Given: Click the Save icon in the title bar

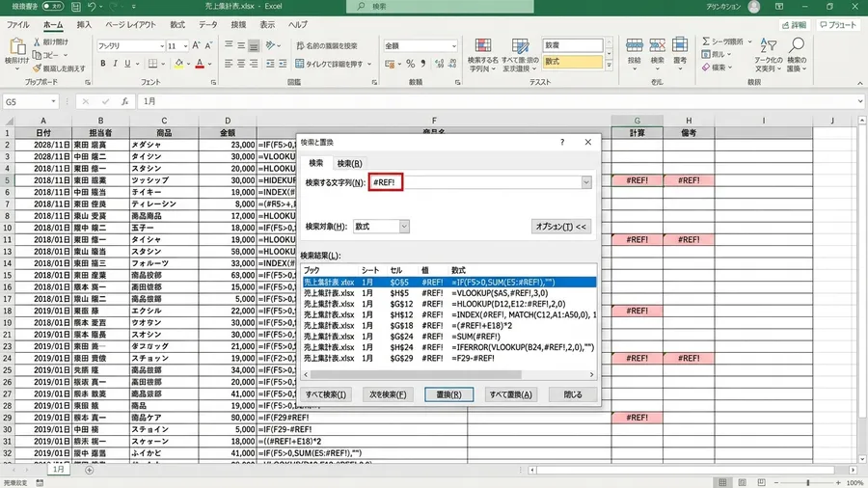Looking at the screenshot, I should [x=76, y=7].
